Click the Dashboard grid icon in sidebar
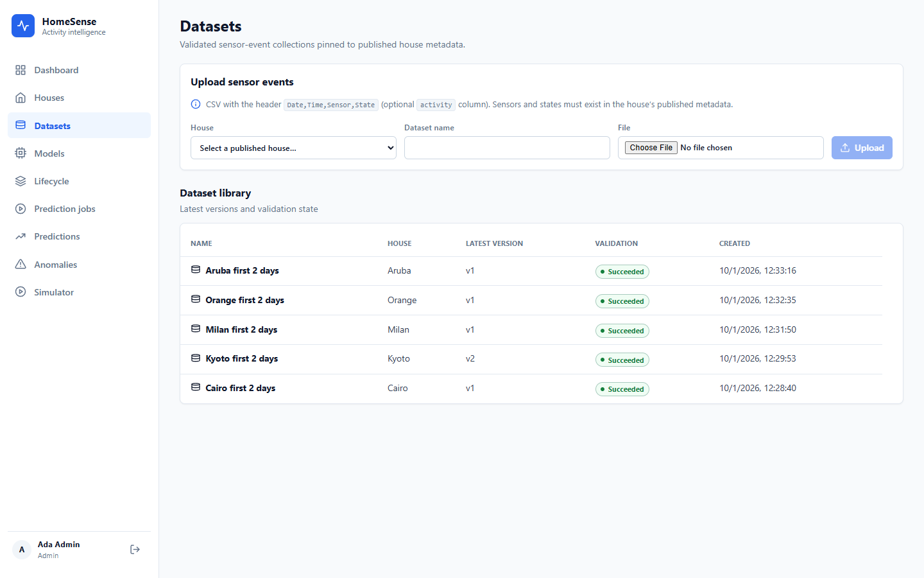The height and width of the screenshot is (578, 924). pyautogui.click(x=21, y=70)
